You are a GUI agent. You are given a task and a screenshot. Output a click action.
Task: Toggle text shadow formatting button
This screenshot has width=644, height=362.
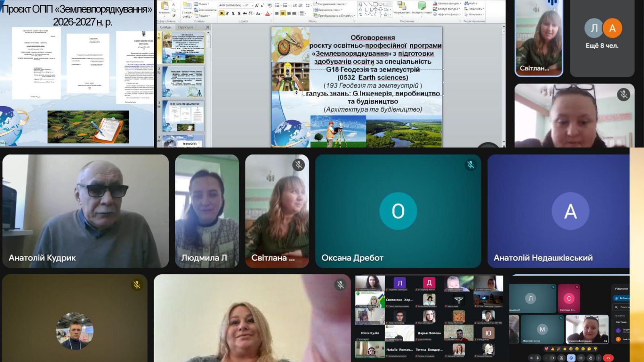[x=239, y=13]
